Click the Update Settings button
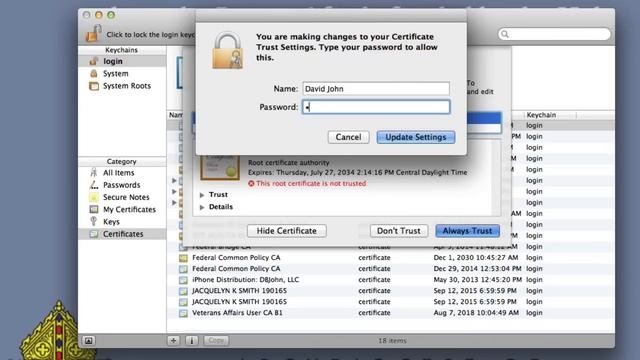Screen dimensions: 640x360 [x=416, y=137]
